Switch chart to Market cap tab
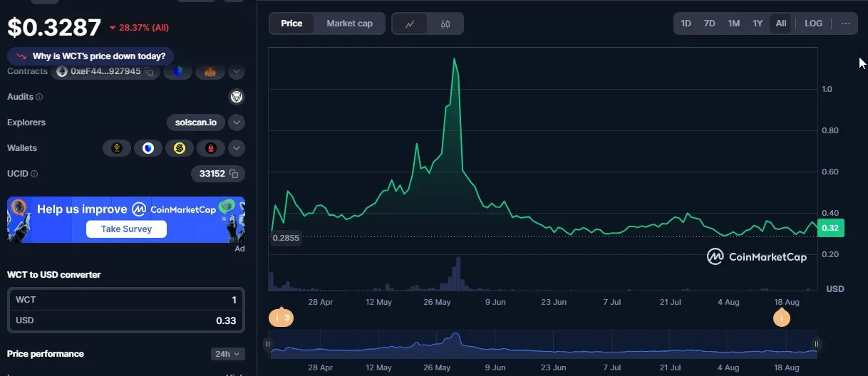Image resolution: width=868 pixels, height=376 pixels. 349,23
